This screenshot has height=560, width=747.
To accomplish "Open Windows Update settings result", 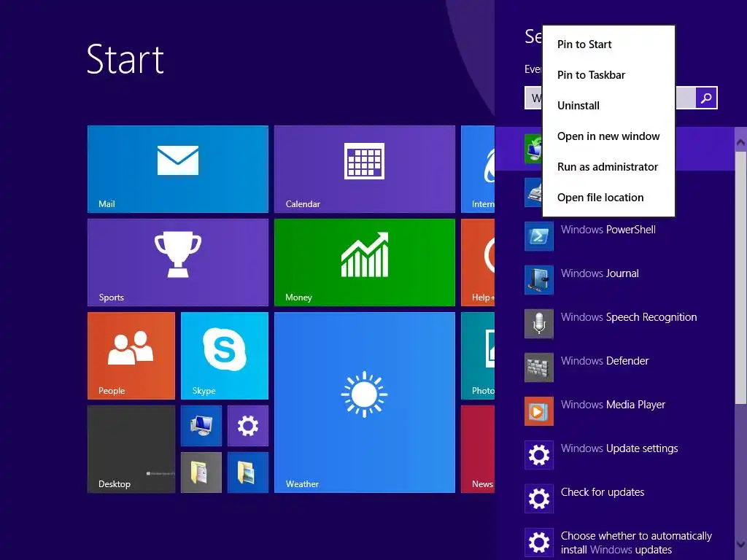I will pyautogui.click(x=614, y=455).
